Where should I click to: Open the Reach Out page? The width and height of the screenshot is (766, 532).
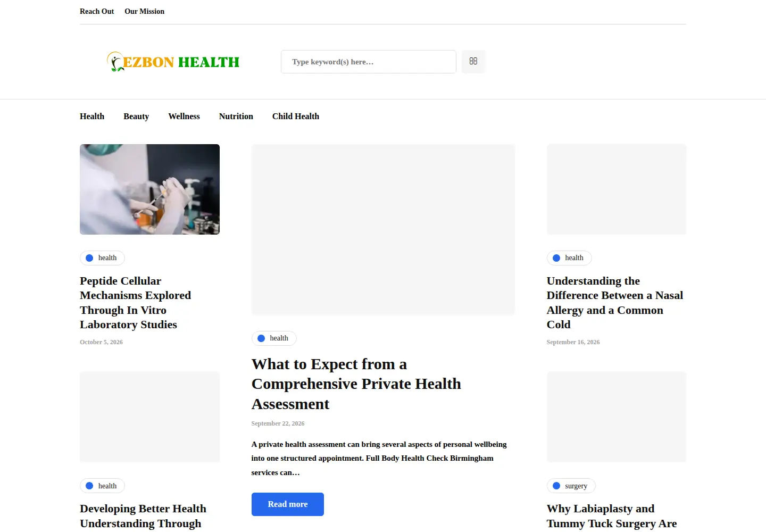point(97,11)
